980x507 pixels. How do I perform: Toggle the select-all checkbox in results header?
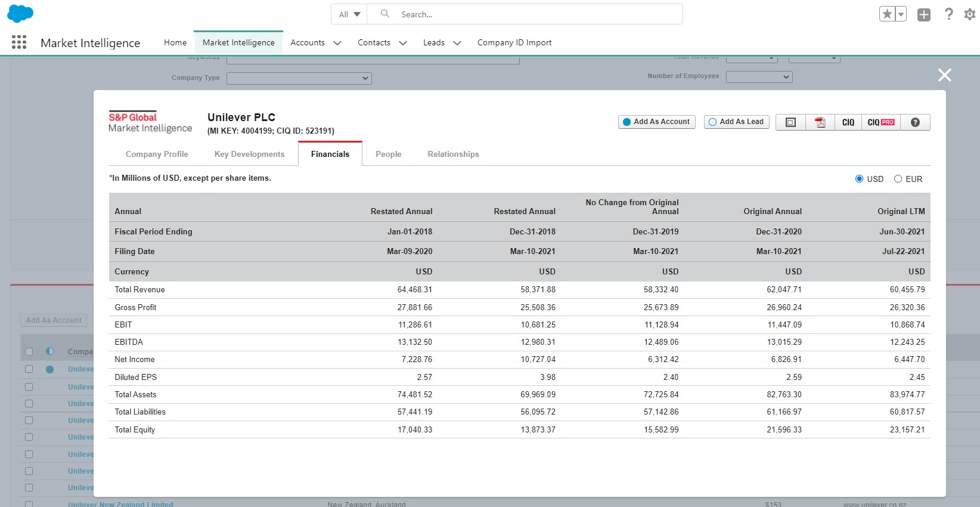[29, 351]
